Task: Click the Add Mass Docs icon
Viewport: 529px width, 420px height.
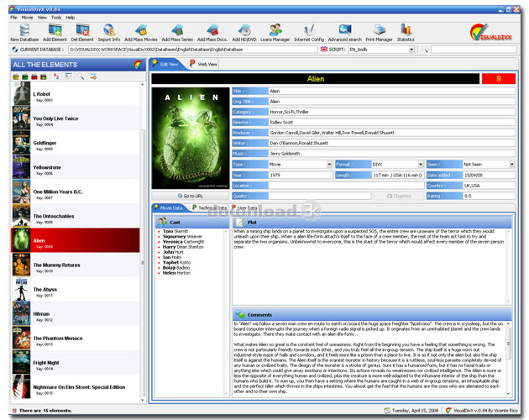Action: [212, 33]
